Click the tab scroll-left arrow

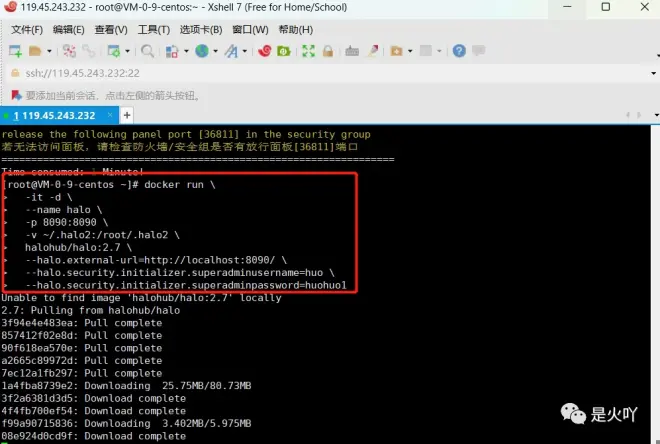coord(628,115)
